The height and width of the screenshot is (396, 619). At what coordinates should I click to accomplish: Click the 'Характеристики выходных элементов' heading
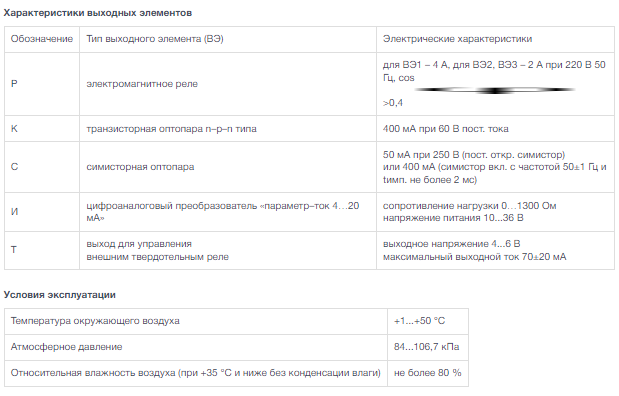point(98,13)
